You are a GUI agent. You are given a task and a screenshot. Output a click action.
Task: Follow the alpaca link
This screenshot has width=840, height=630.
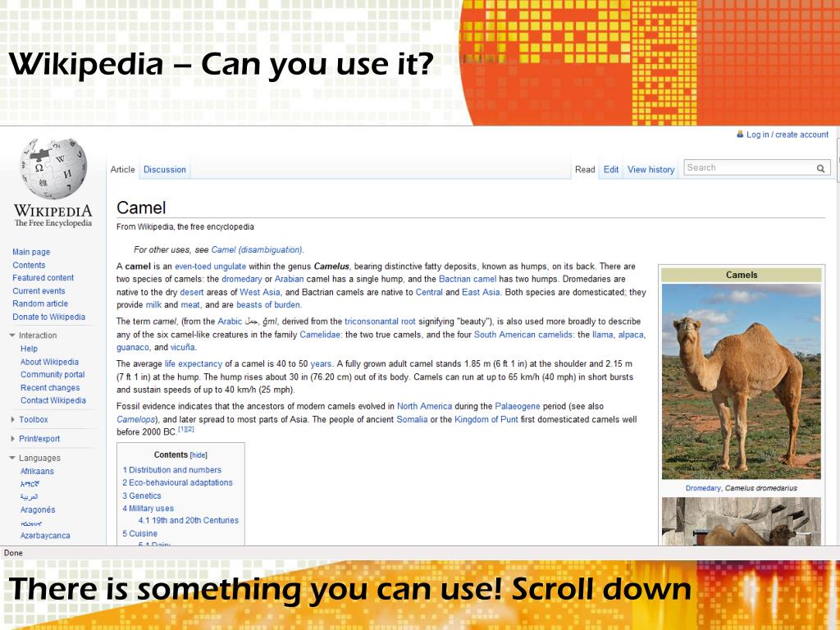pos(631,335)
